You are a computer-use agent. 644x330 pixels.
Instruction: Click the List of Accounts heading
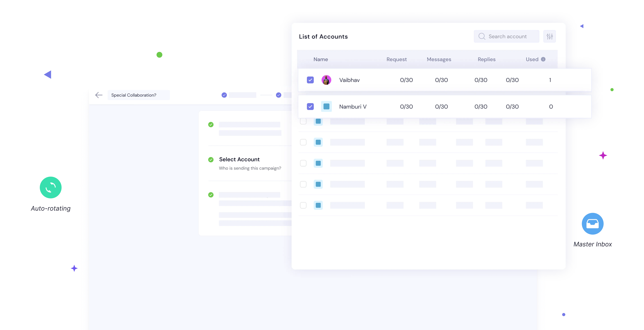coord(323,37)
